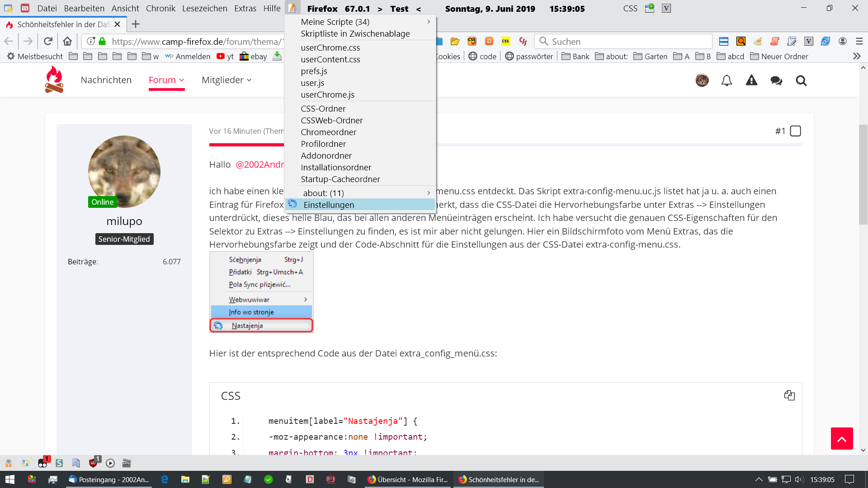Click the camp-firefox campfire logo
This screenshot has height=488, width=868.
pyautogui.click(x=54, y=80)
